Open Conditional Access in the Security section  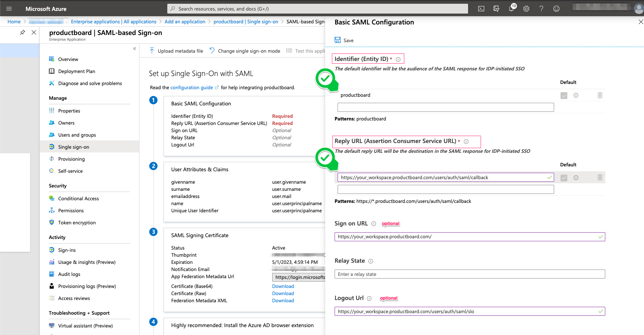(x=78, y=198)
